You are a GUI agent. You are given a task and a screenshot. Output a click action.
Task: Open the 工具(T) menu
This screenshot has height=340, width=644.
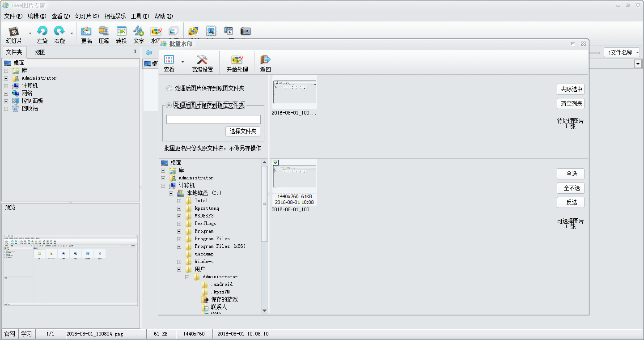[140, 16]
